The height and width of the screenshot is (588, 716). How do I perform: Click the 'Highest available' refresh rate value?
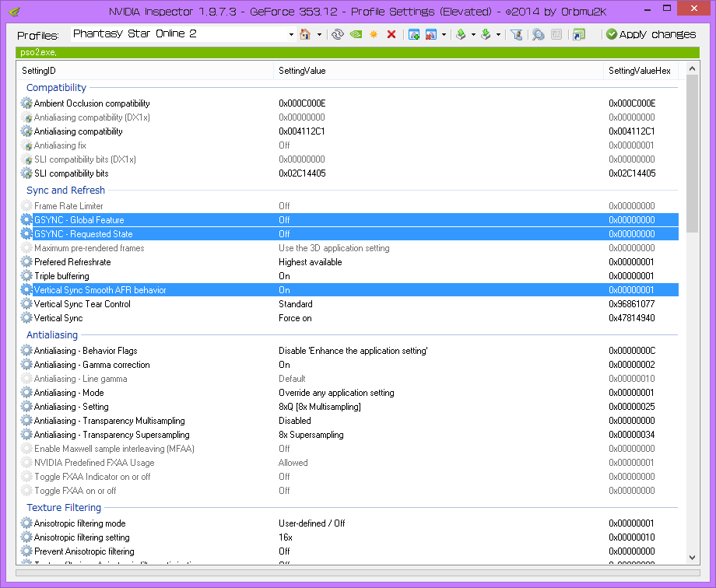(310, 262)
